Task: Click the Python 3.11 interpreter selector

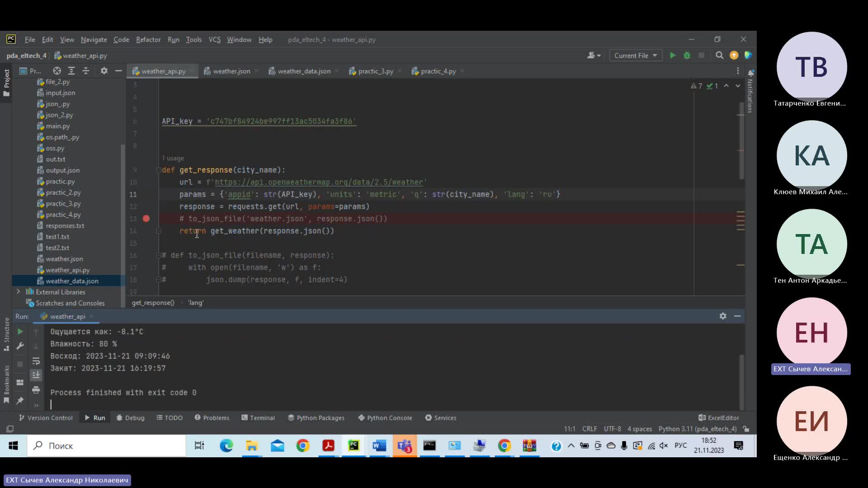Action: pos(697,429)
